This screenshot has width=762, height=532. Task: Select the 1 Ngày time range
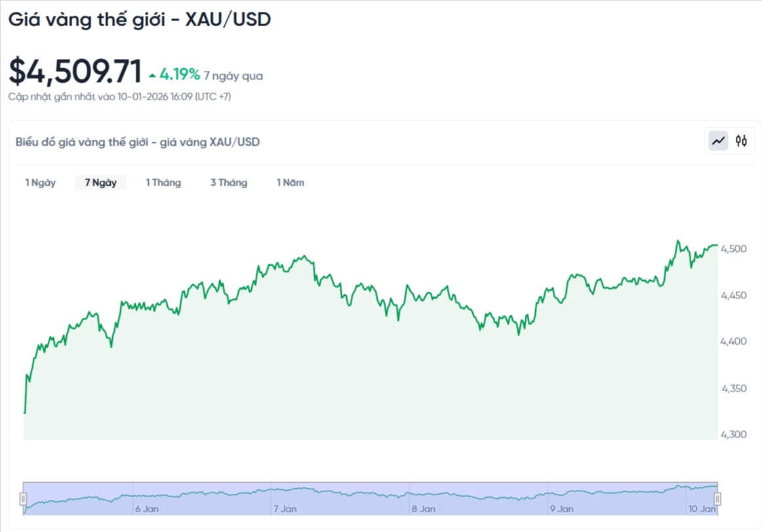(41, 182)
